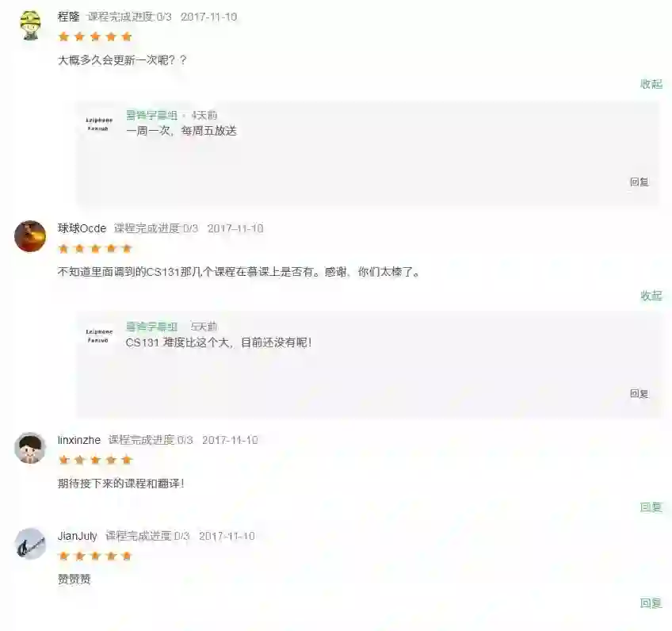Click username JianJuly
This screenshot has width=672, height=631.
[x=78, y=536]
